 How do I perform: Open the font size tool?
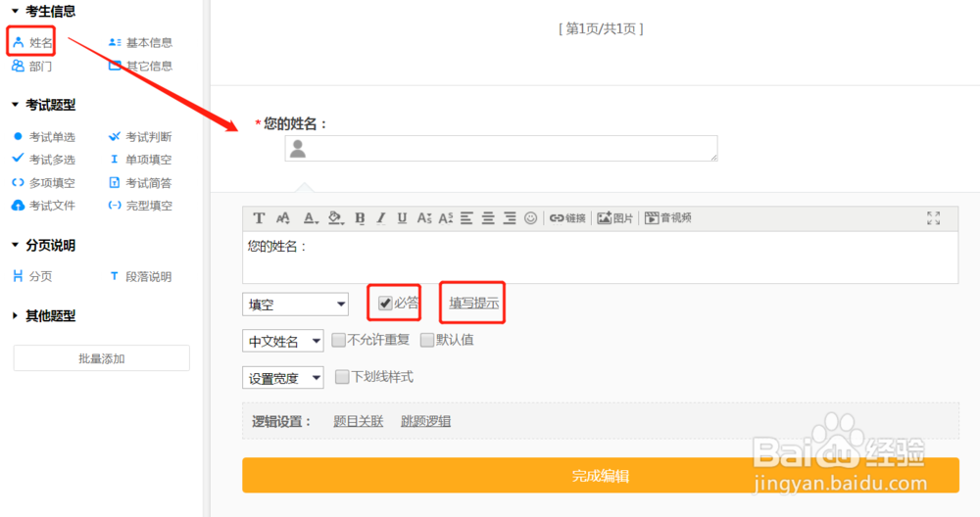[x=283, y=218]
